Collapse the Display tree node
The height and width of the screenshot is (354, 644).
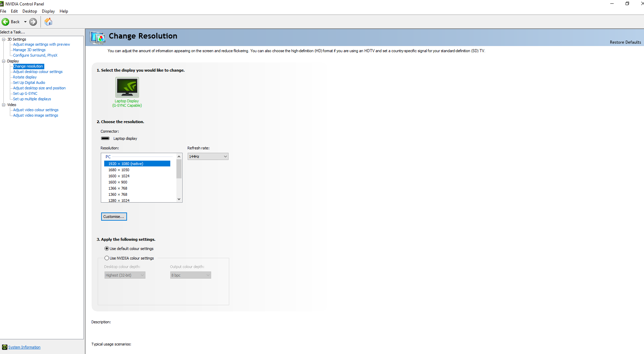click(4, 61)
